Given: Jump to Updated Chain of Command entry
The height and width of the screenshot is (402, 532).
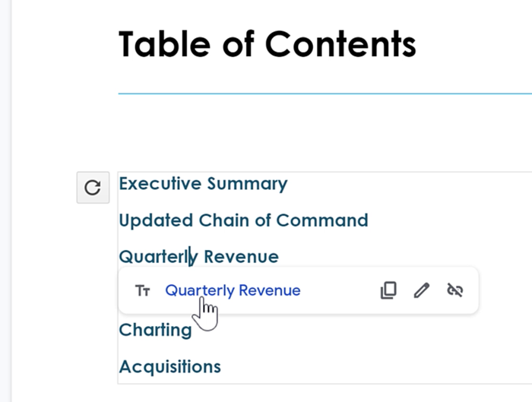Looking at the screenshot, I should [243, 220].
